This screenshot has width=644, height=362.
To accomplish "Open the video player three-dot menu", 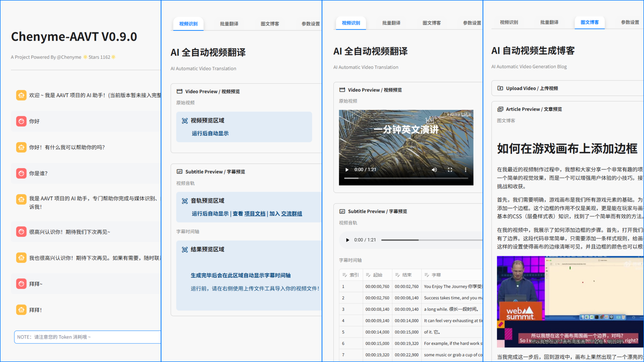I will [465, 170].
